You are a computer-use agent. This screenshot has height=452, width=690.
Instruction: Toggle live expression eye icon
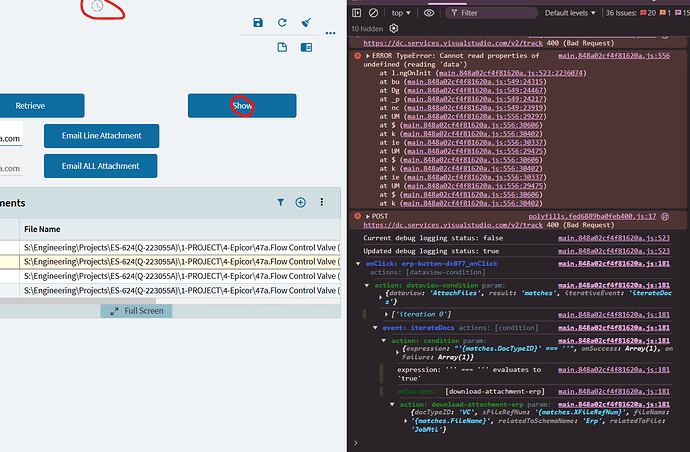(429, 13)
